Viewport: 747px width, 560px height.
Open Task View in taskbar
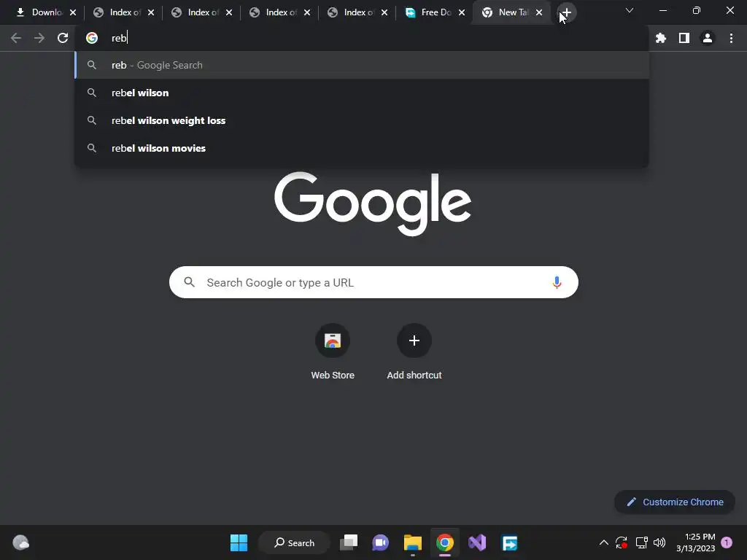(348, 542)
